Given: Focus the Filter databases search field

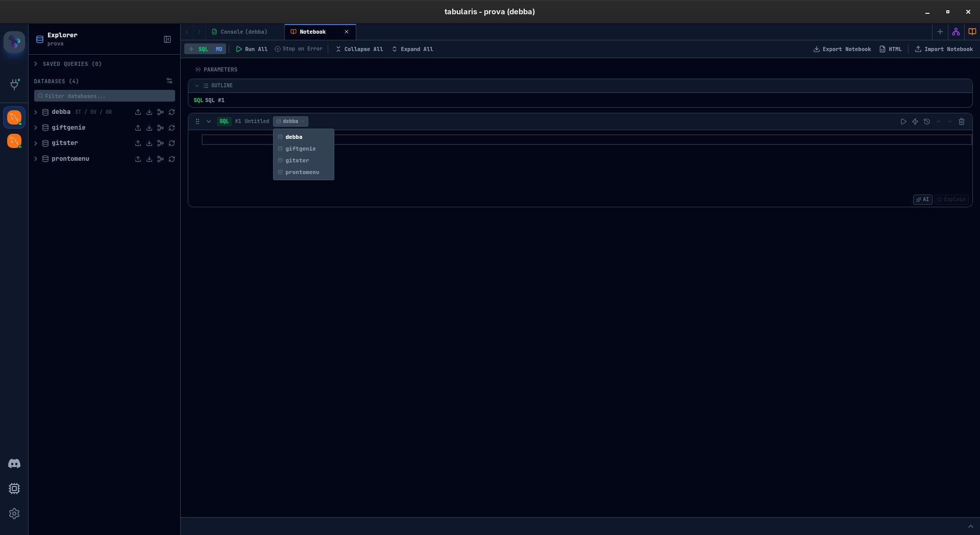Looking at the screenshot, I should click(105, 96).
